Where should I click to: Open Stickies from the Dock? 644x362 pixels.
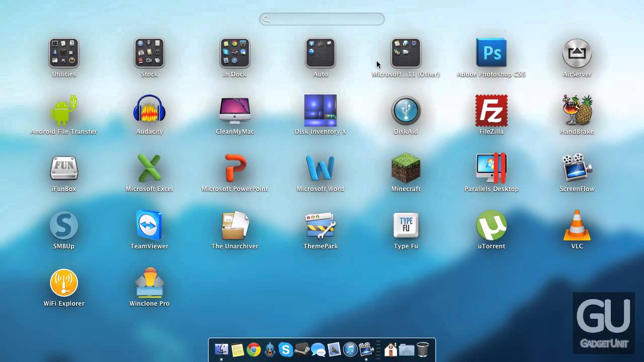click(237, 349)
